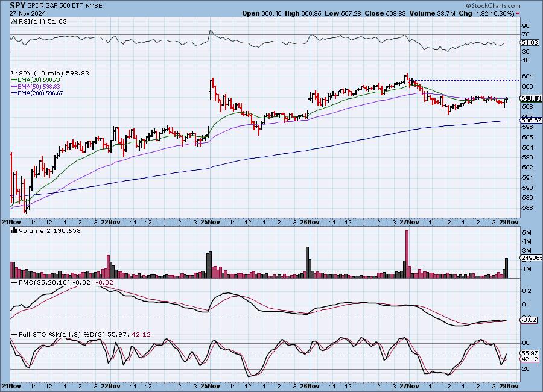Screen dimensions: 543x392
Task: Click the NYSE exchange label
Action: point(94,6)
